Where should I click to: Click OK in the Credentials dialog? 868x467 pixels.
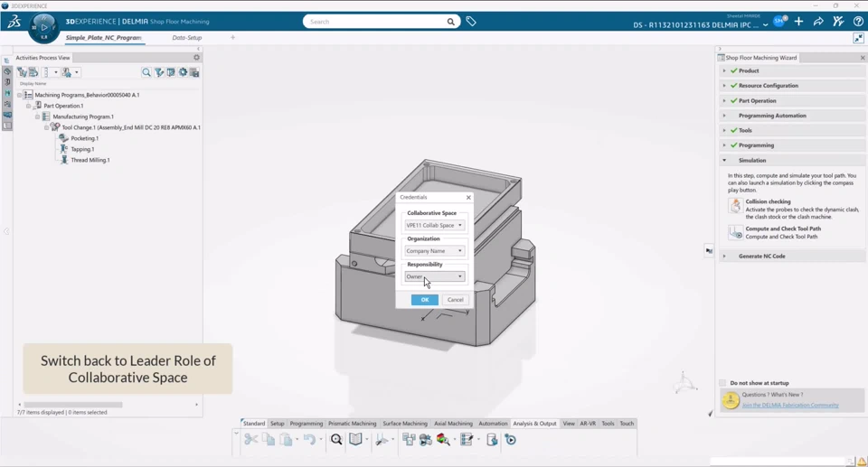[x=424, y=300]
